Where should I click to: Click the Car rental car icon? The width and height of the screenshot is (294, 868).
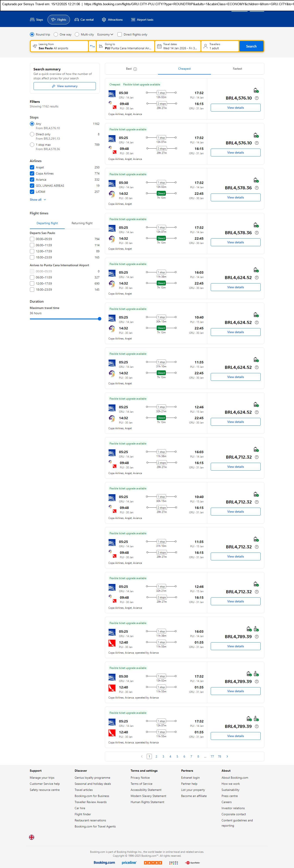click(76, 20)
